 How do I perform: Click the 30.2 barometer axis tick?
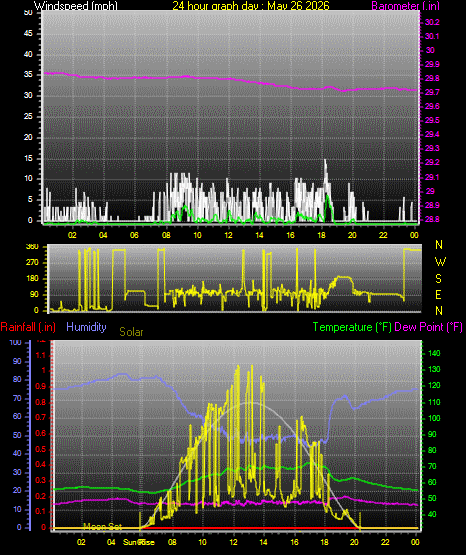click(x=432, y=22)
